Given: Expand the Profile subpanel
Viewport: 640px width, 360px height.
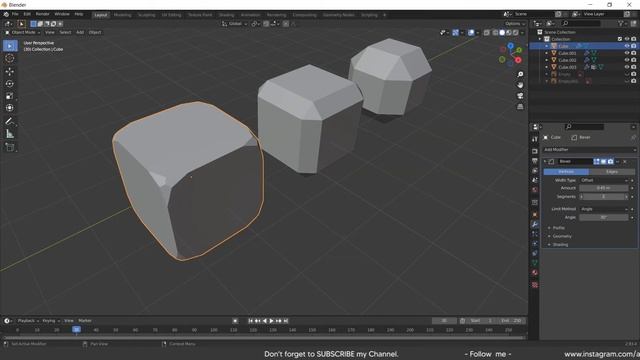Looking at the screenshot, I should [558, 228].
